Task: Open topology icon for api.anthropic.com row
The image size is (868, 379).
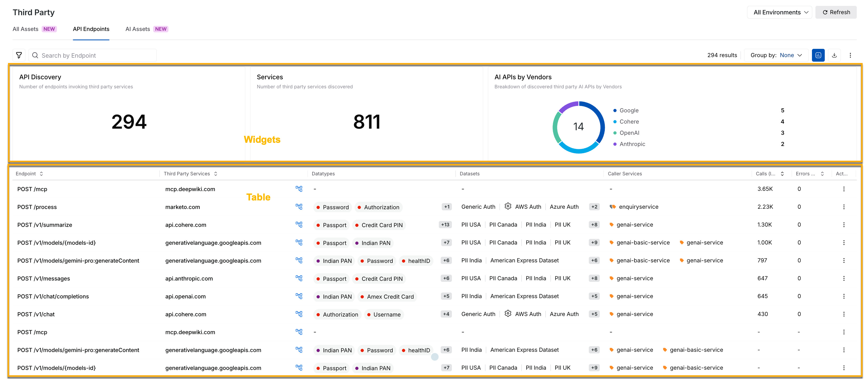Action: [x=299, y=278]
